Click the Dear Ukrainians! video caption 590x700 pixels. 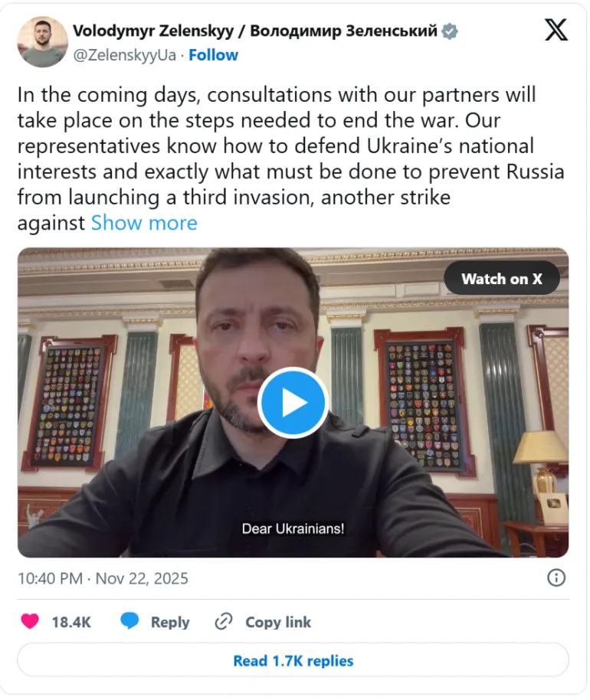293,528
